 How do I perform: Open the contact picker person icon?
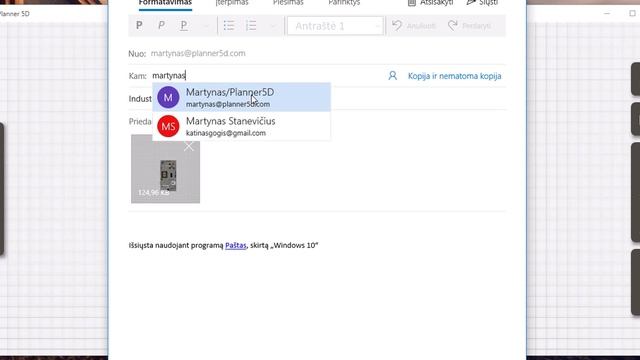393,76
